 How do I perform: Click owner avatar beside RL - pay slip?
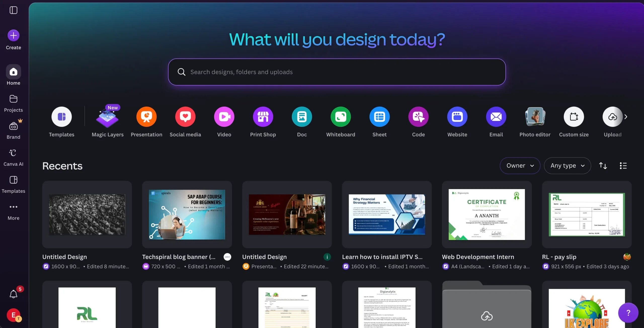point(627,257)
